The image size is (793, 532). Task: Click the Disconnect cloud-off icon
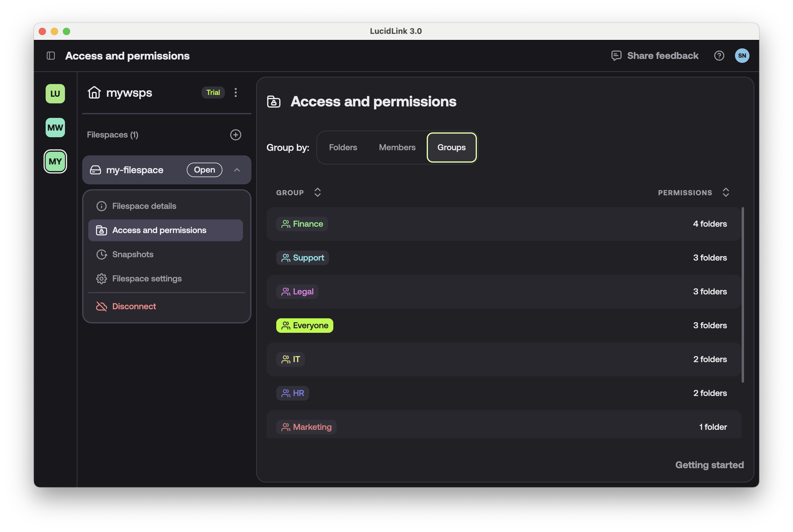(x=102, y=307)
